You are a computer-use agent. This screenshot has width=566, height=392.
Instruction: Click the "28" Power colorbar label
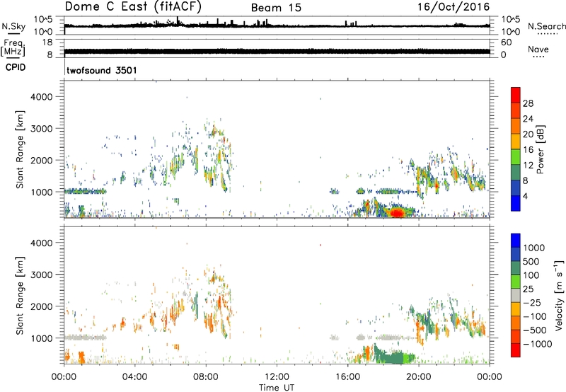pyautogui.click(x=528, y=103)
